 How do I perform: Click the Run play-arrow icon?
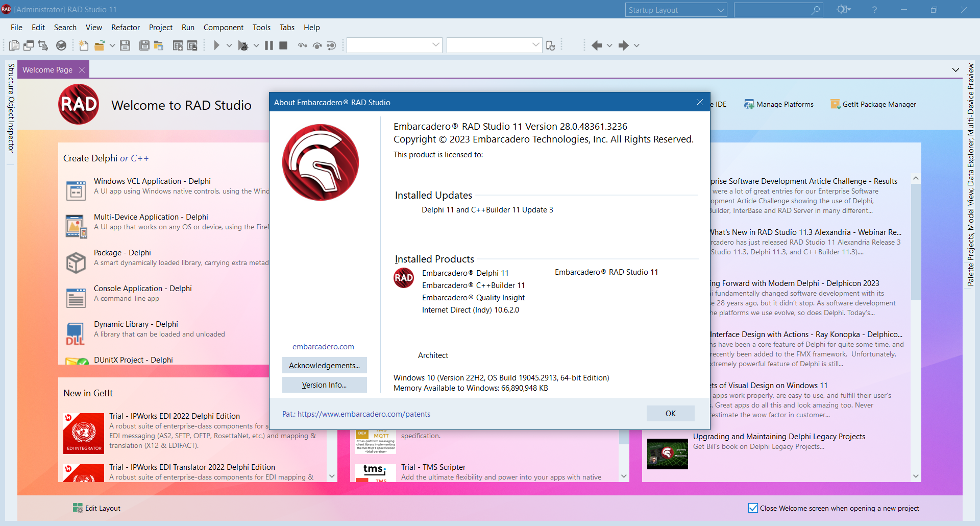coord(216,45)
